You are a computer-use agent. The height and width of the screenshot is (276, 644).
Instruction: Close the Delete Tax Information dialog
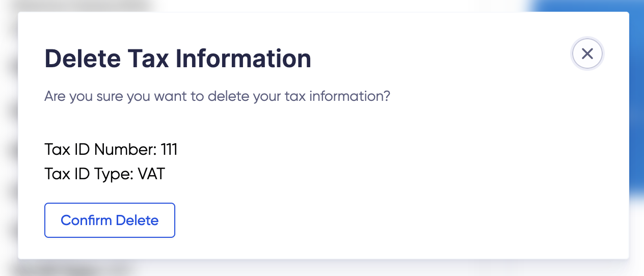pyautogui.click(x=587, y=53)
